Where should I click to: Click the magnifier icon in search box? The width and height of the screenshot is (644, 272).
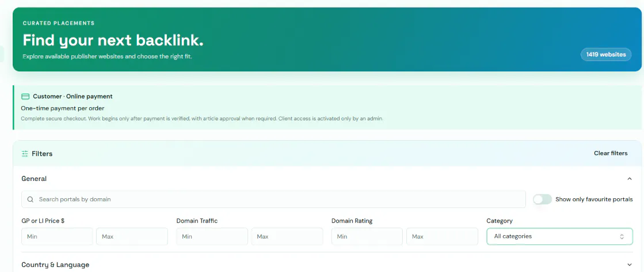coord(31,199)
